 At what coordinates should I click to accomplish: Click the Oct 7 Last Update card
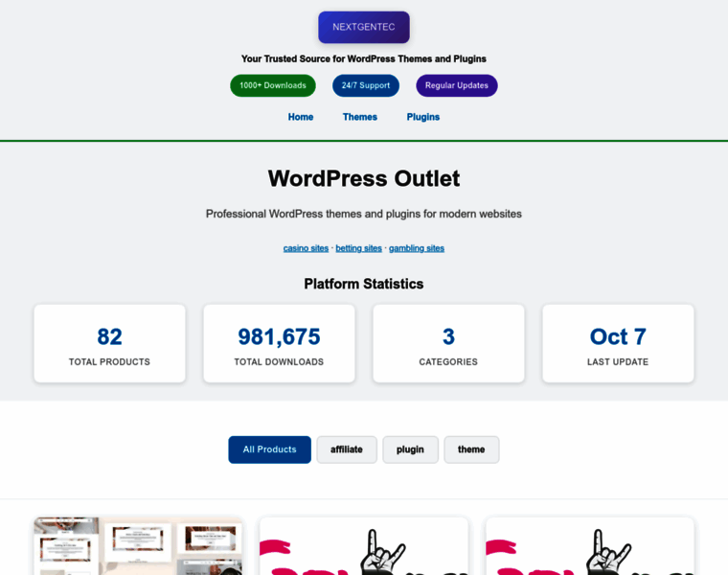pyautogui.click(x=618, y=344)
